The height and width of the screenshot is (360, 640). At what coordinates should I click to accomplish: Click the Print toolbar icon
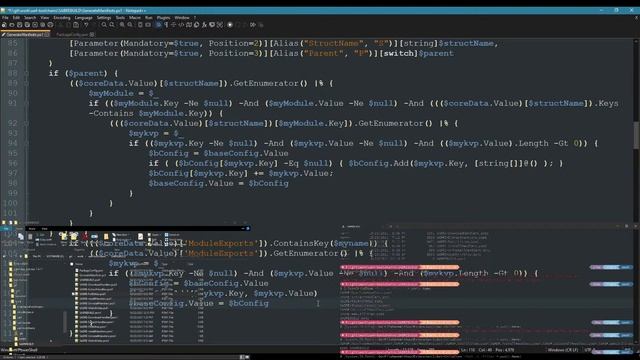point(50,25)
